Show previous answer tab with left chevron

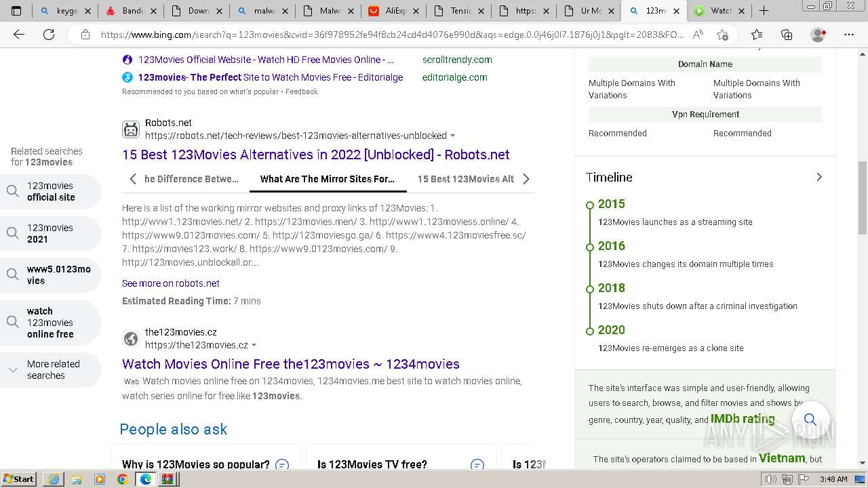coord(133,179)
